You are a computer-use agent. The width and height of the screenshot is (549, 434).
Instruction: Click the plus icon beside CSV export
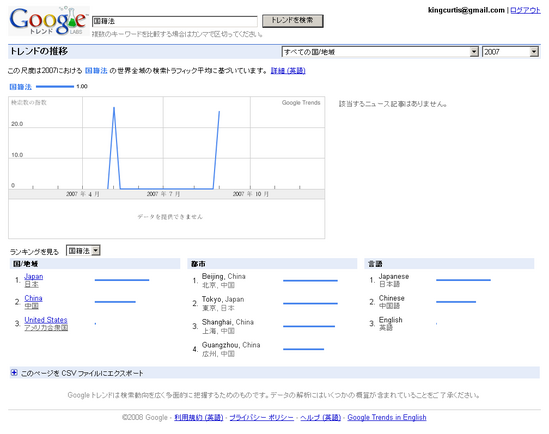(x=14, y=373)
